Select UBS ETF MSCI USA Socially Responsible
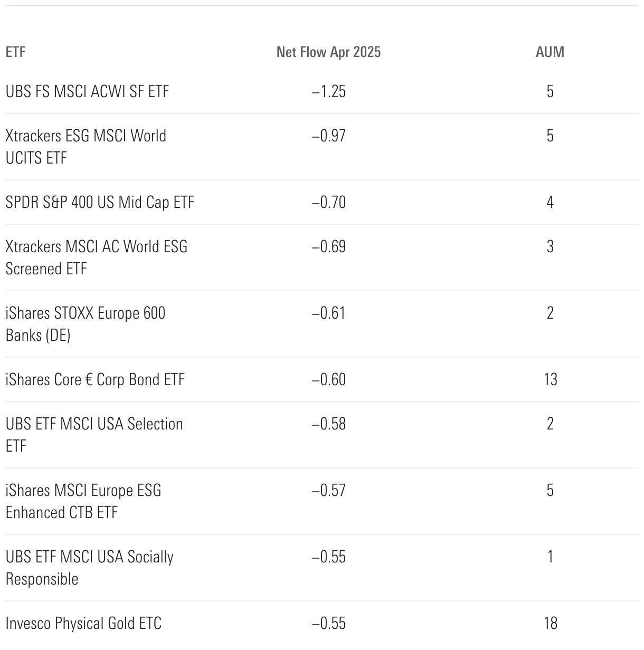644x650 pixels. [89, 568]
